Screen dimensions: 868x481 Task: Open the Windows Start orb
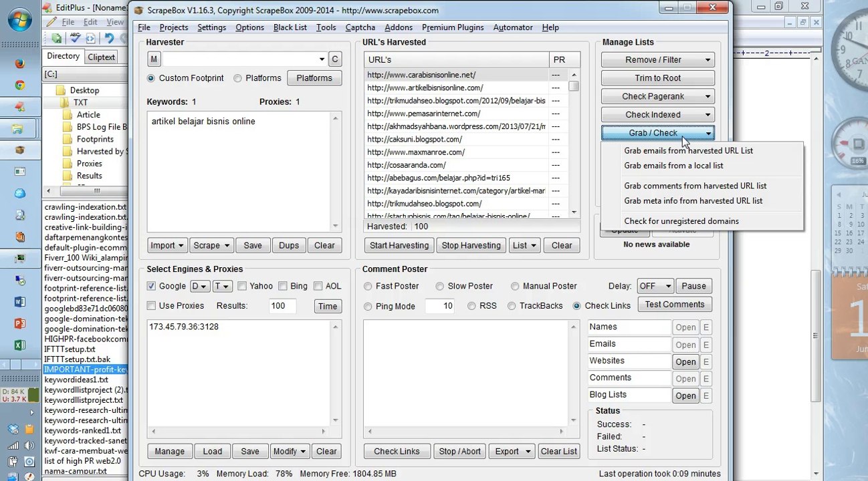coord(19,18)
